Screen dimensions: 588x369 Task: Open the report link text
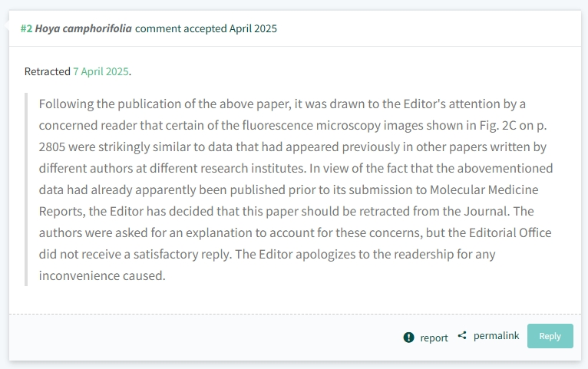coord(434,338)
